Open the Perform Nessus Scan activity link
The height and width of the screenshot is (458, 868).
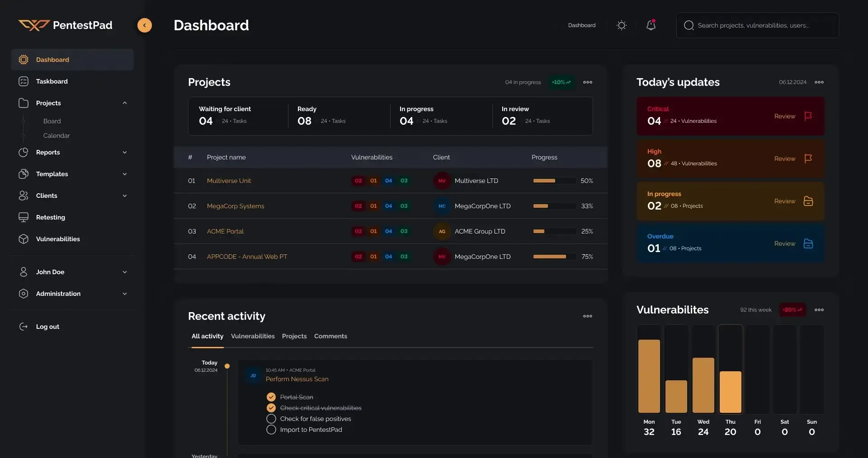click(297, 379)
